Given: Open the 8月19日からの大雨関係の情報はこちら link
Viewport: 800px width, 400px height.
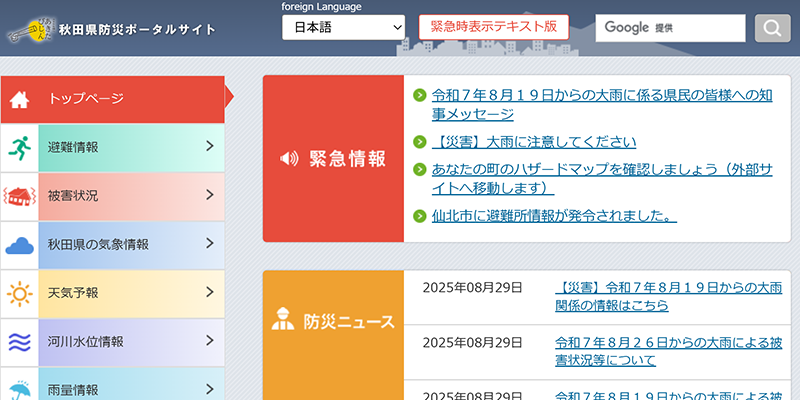Looking at the screenshot, I should point(668,297).
